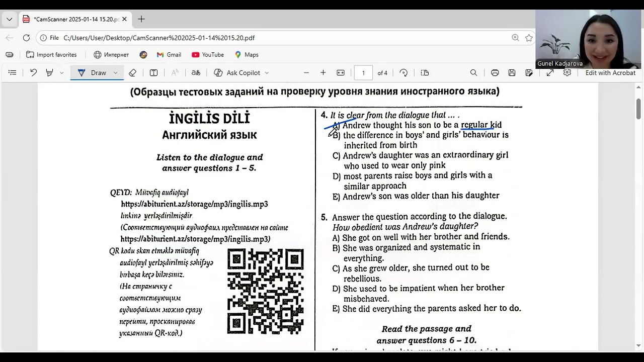The image size is (644, 362).
Task: Zoom out of the PDF
Action: click(x=306, y=73)
